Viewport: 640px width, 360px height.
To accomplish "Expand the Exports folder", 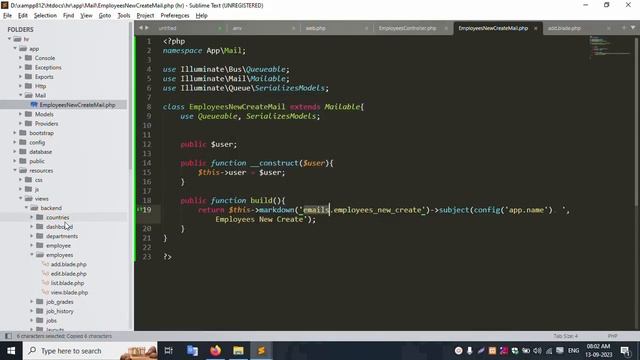I will (x=20, y=77).
